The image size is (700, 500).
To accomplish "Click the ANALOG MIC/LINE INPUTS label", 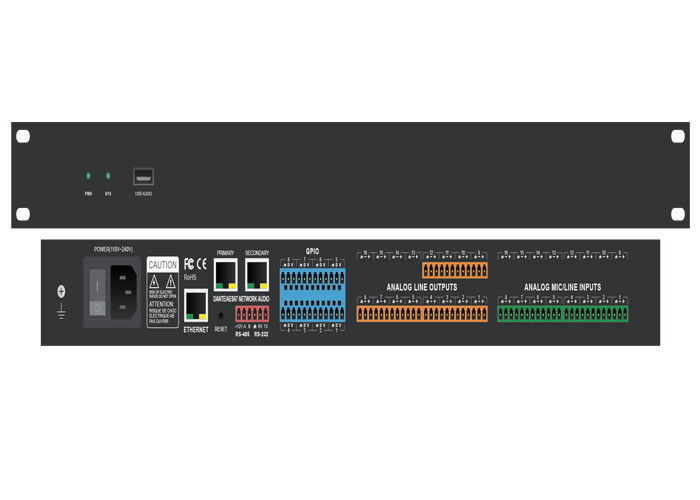I will pyautogui.click(x=564, y=287).
